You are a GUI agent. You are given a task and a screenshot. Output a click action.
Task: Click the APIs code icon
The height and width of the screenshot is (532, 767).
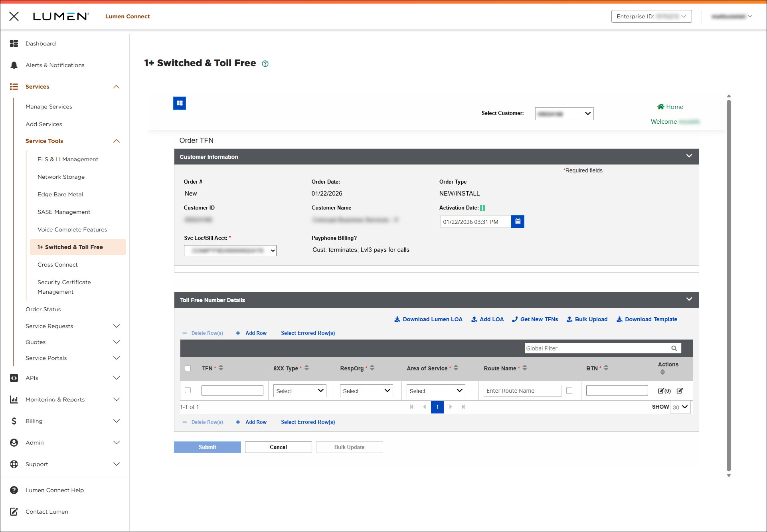[14, 378]
